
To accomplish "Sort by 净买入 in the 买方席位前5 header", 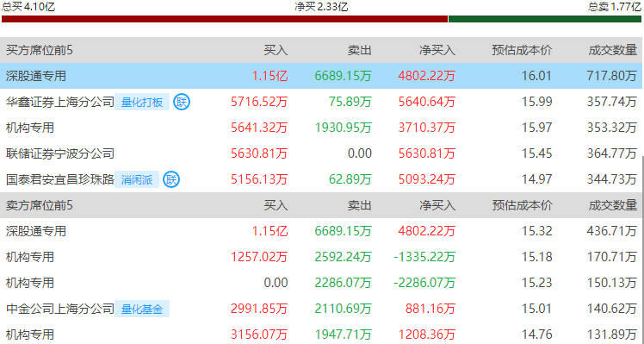I will tap(437, 50).
